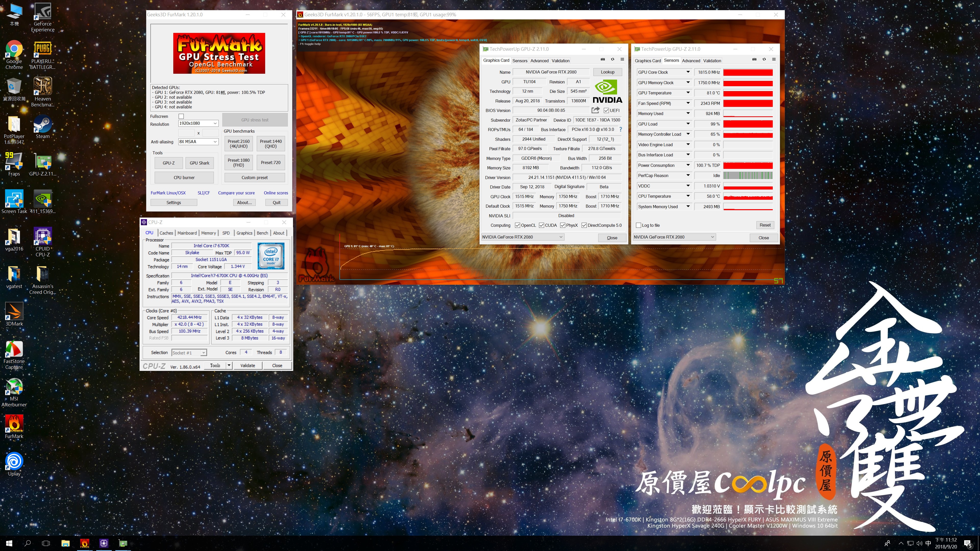980x551 pixels.
Task: Switch to Caches tab in CPU-Z
Action: click(x=166, y=233)
